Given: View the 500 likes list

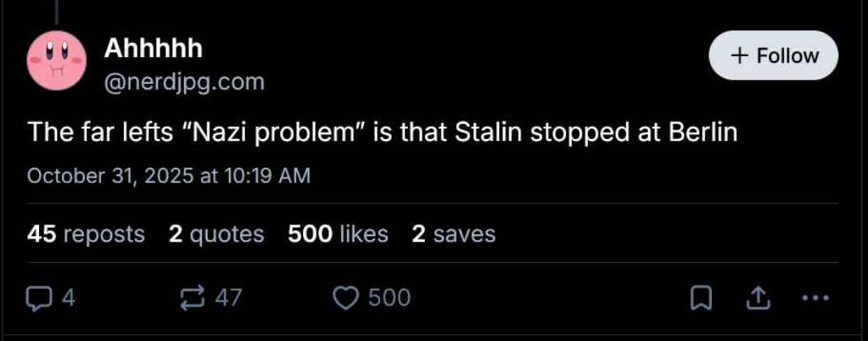Looking at the screenshot, I should (x=338, y=234).
